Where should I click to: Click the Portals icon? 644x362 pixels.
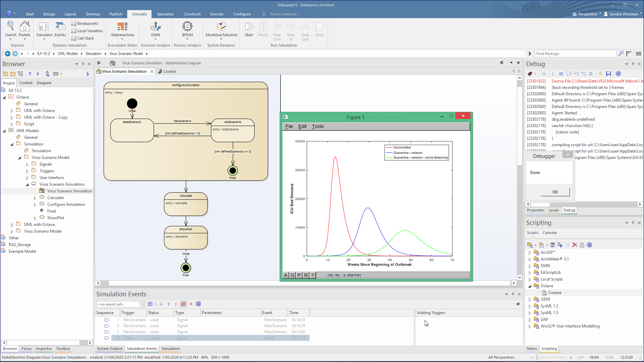tap(24, 27)
